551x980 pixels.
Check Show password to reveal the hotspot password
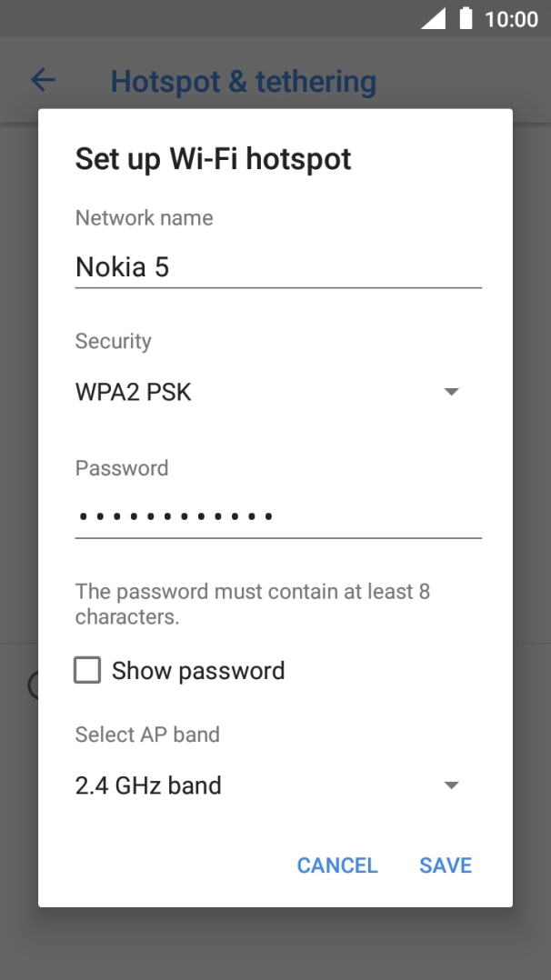[x=86, y=670]
